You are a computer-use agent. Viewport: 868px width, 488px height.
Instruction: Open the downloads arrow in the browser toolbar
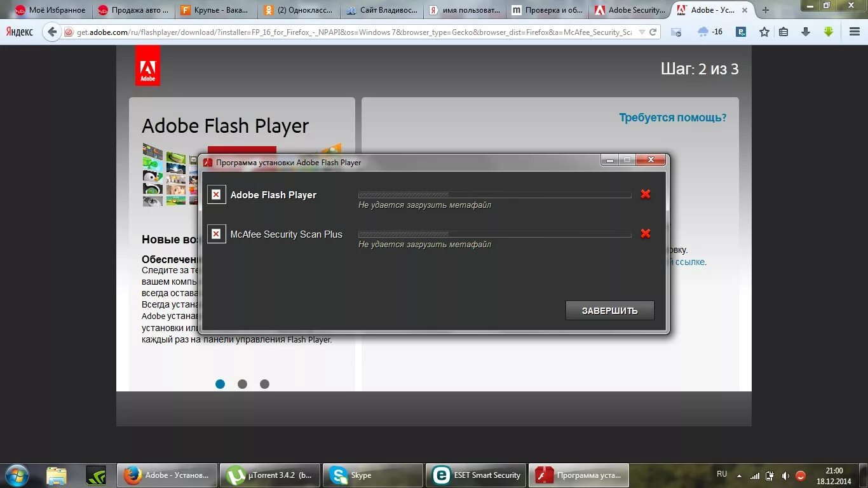pos(806,32)
